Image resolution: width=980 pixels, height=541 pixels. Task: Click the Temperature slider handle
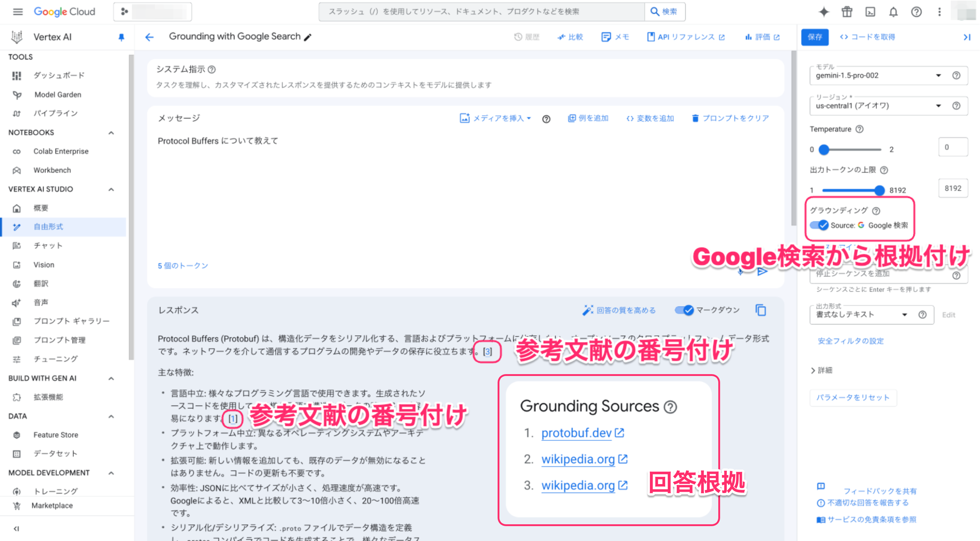pyautogui.click(x=824, y=150)
